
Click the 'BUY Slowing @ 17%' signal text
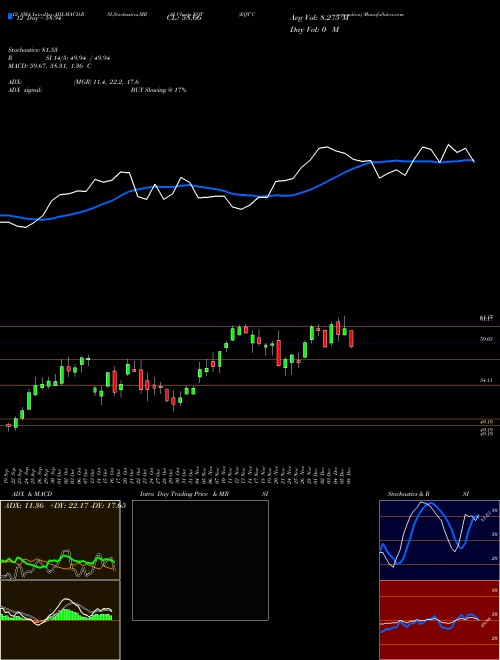[x=158, y=90]
